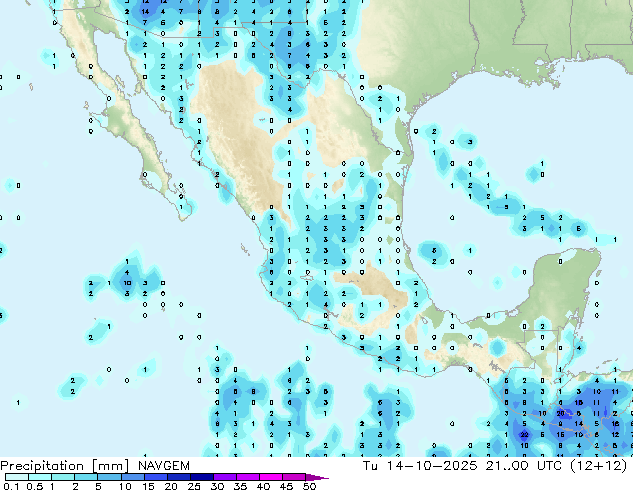Click the 'Tu 14-10-2025' date text
This screenshot has width=634, height=490.
click(420, 466)
